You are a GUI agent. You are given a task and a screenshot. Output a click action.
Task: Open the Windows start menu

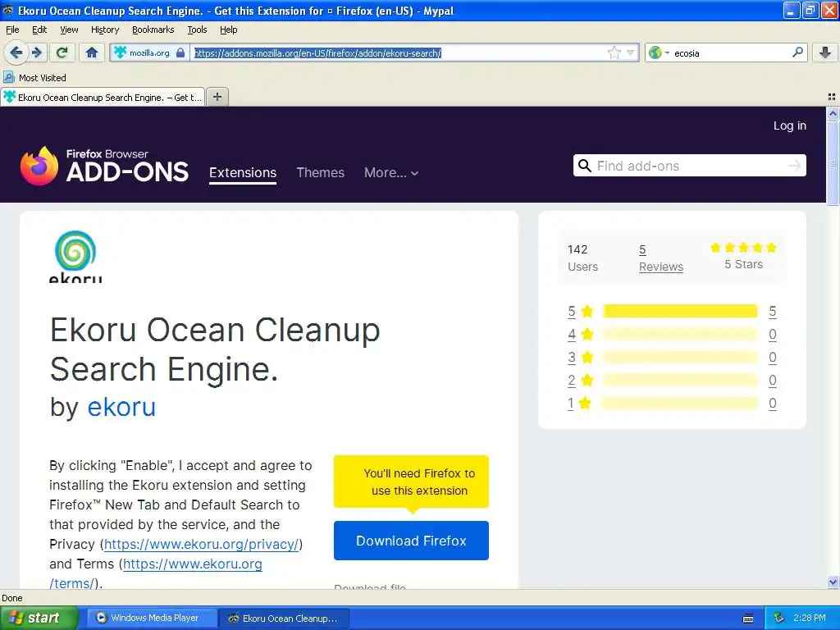(39, 618)
